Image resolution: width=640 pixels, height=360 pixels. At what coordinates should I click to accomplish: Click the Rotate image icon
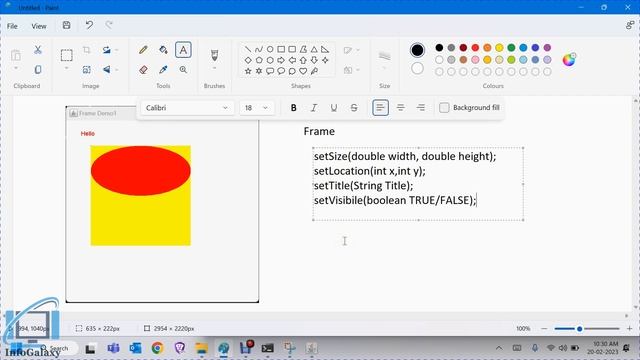107,50
